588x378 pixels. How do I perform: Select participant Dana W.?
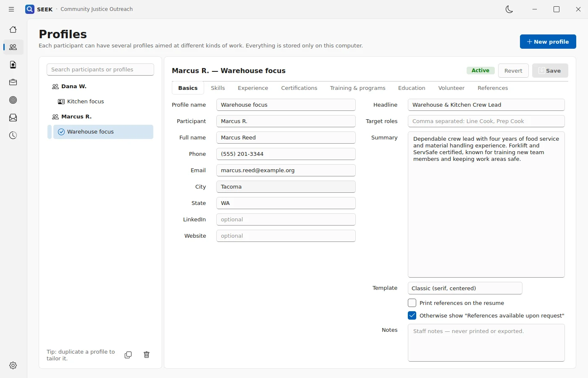tap(100, 87)
